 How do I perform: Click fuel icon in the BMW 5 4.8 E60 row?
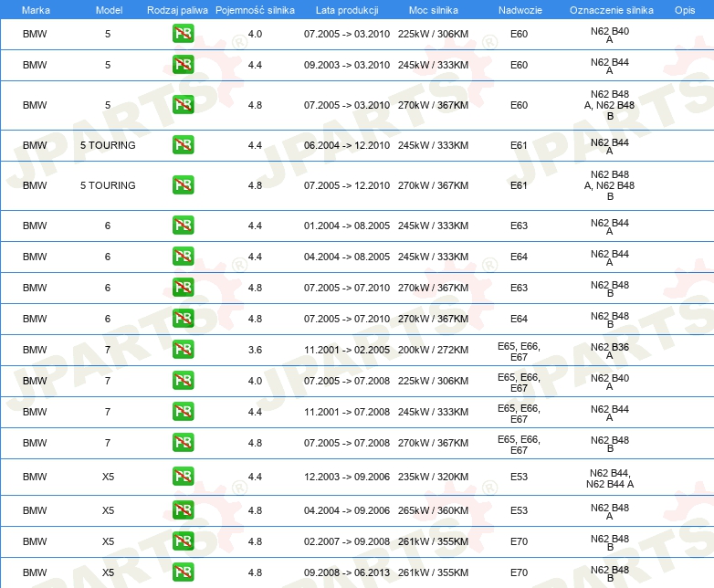(183, 105)
